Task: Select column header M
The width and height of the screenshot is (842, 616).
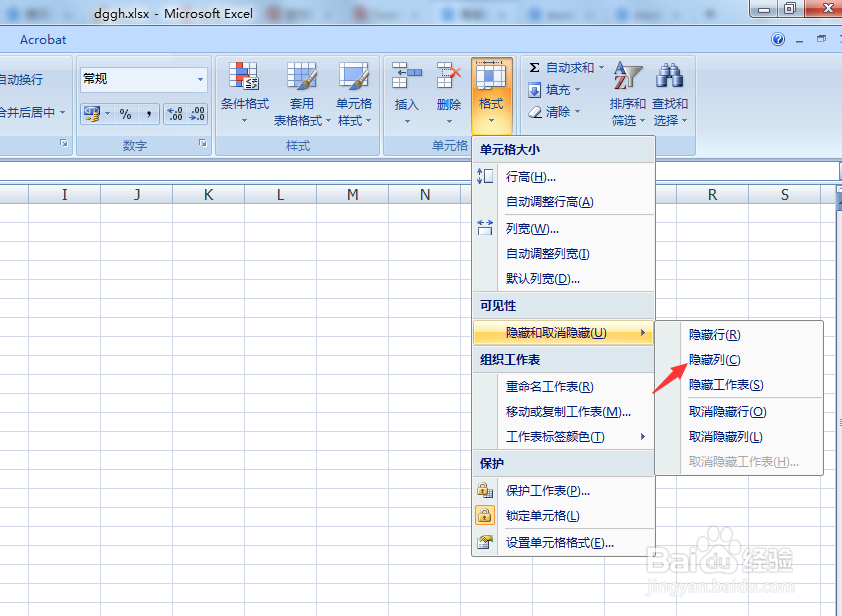Action: coord(352,194)
